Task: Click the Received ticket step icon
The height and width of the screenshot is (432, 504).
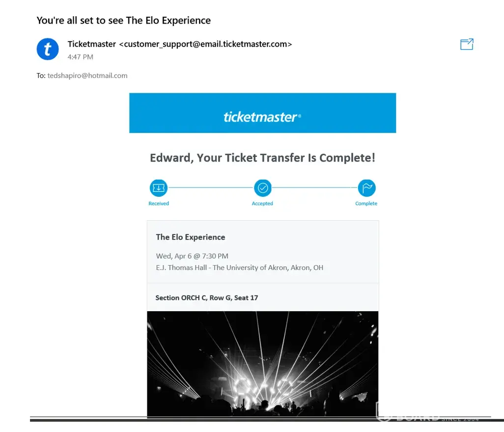Action: 159,188
